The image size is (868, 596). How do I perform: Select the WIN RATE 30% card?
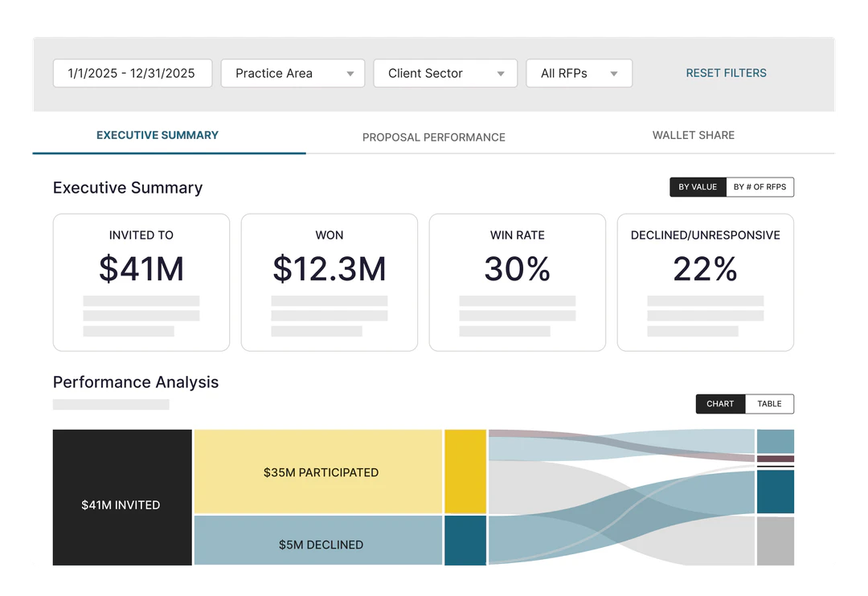coord(517,282)
